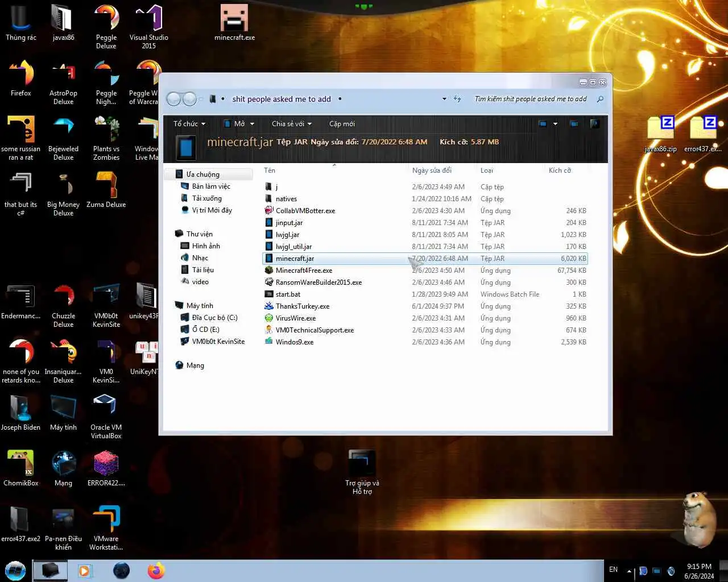
Task: Select the Firefox desktop shortcut
Action: tap(20, 78)
